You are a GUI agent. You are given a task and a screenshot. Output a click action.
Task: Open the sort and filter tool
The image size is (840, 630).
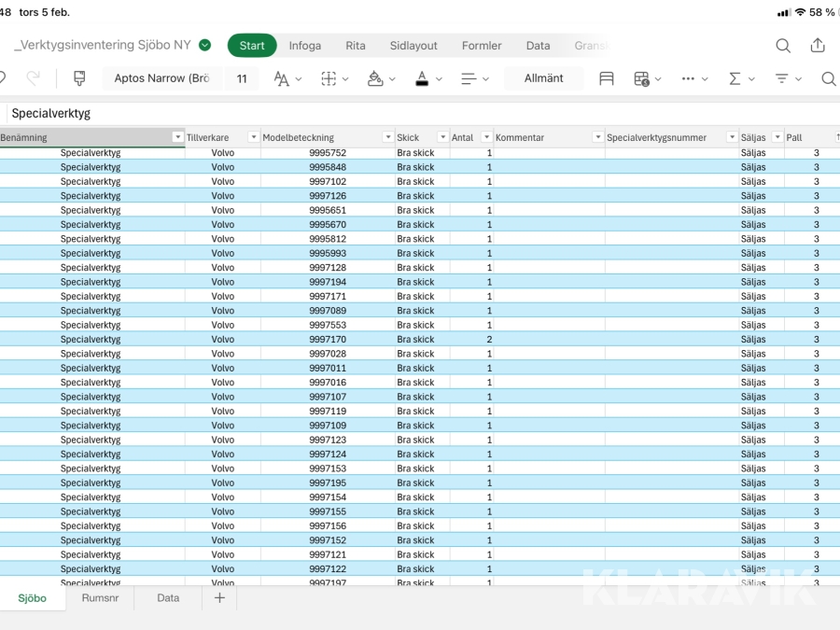coord(783,78)
